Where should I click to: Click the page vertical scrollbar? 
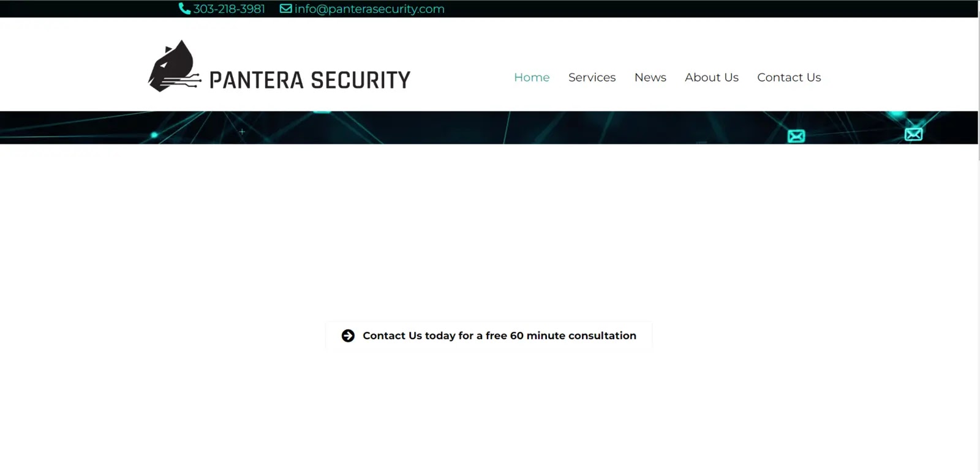tap(979, 86)
